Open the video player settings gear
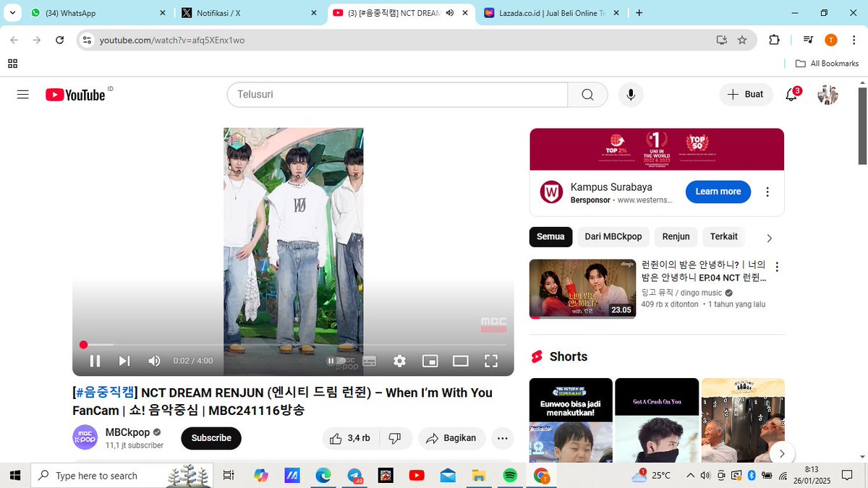Image resolution: width=868 pixels, height=488 pixels. [x=399, y=361]
